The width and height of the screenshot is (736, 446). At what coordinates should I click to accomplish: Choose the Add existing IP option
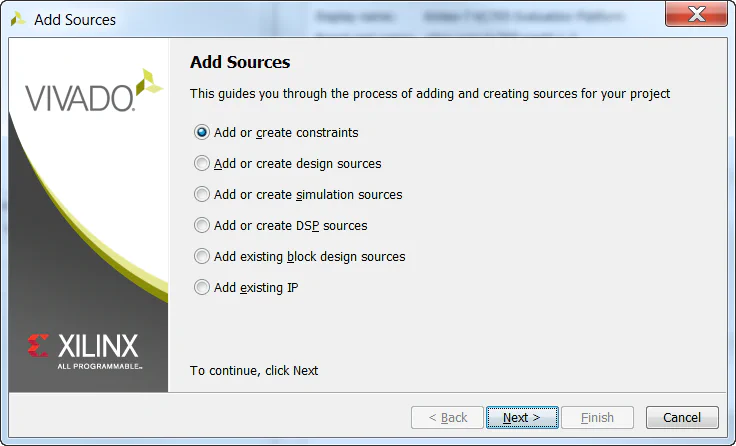202,288
